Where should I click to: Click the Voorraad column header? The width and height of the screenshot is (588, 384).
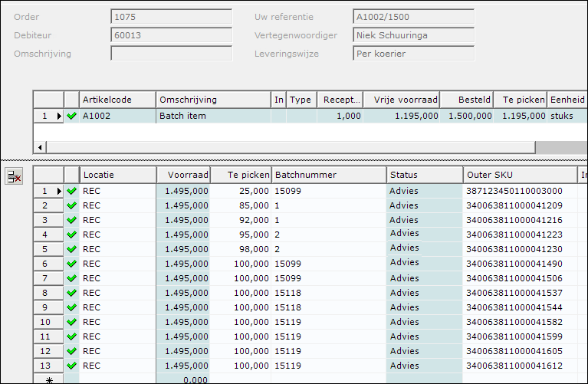(x=183, y=175)
